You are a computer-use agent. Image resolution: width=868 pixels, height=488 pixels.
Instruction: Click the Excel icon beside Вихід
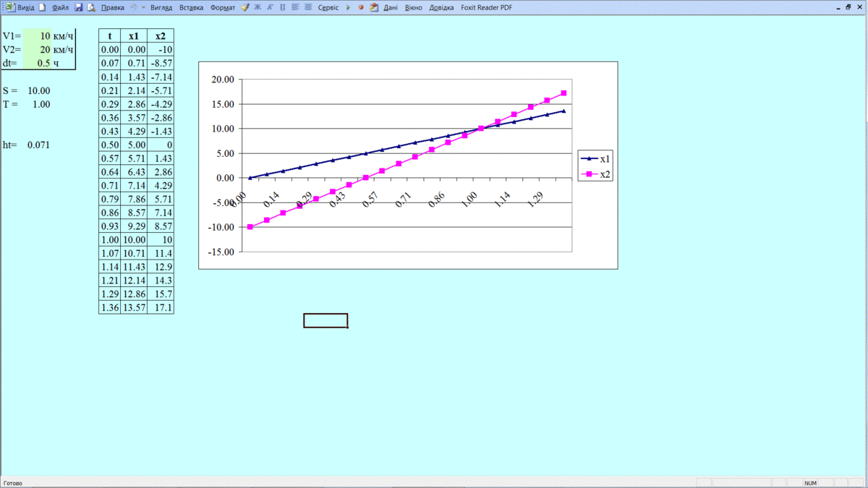coord(10,7)
